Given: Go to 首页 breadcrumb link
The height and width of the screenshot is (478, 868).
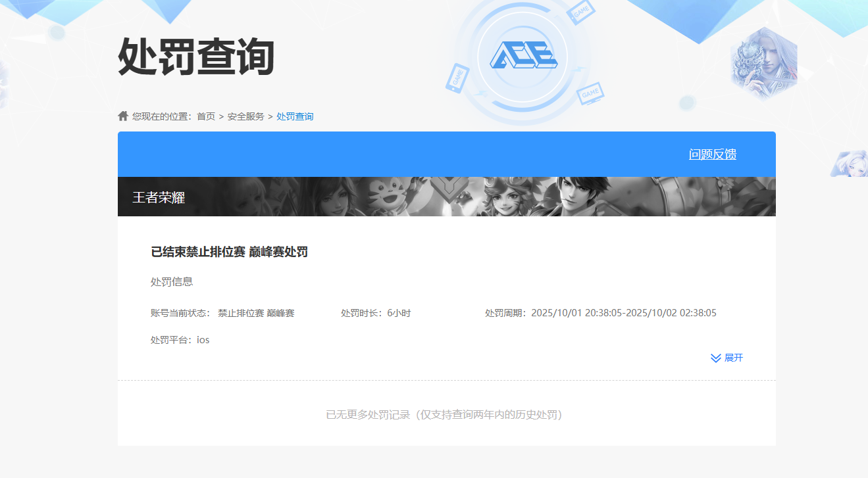Looking at the screenshot, I should pyautogui.click(x=206, y=116).
